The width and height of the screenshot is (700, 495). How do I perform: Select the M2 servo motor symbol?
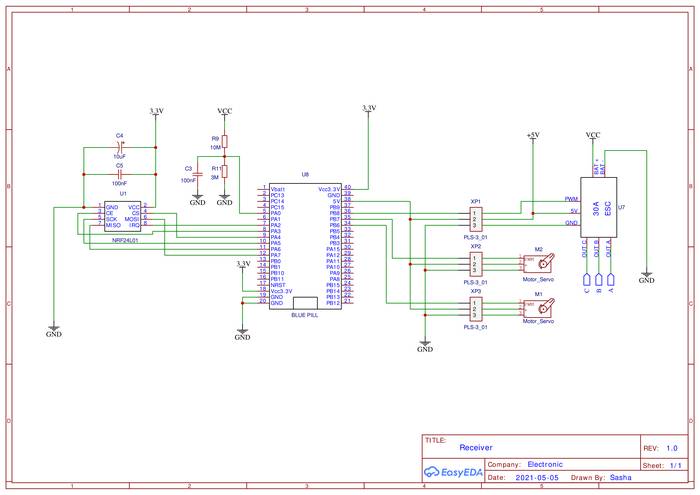(541, 263)
